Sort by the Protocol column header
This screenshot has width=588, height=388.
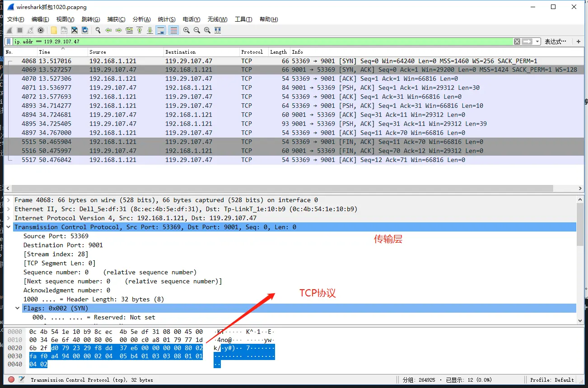pyautogui.click(x=253, y=52)
